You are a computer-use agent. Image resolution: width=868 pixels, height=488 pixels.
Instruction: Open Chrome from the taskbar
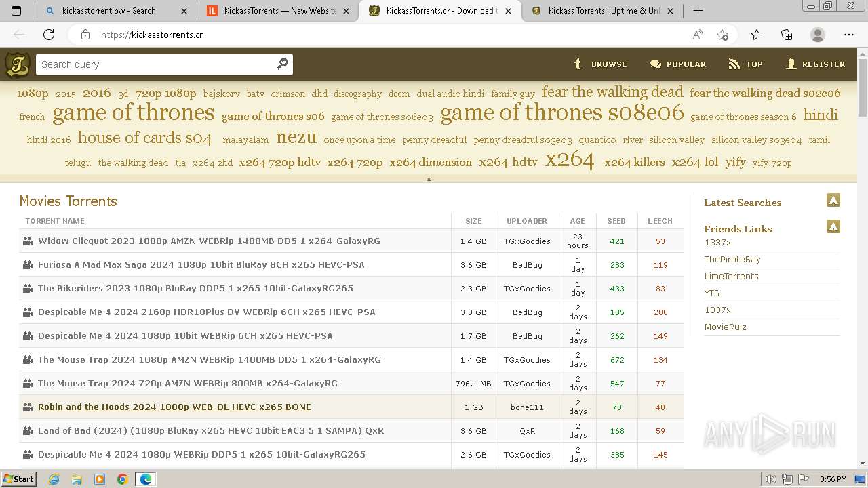(122, 479)
